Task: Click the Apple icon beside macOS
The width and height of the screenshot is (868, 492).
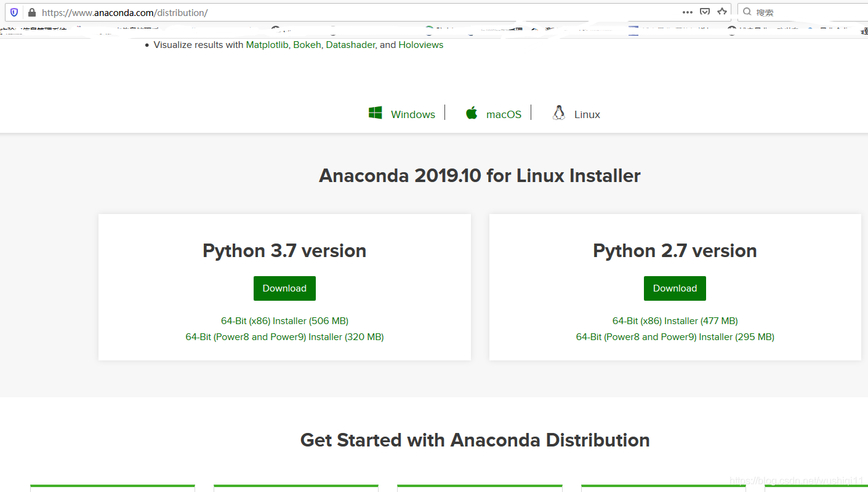Action: point(472,113)
